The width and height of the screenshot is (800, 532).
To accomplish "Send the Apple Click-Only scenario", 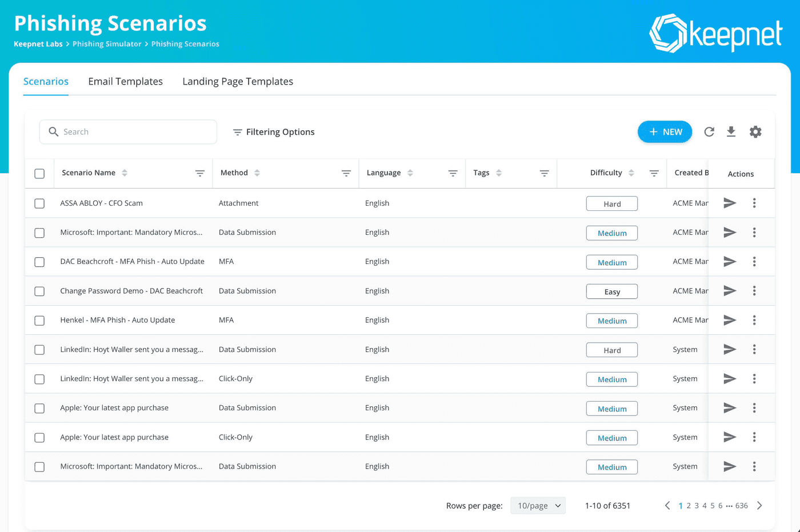I will [730, 437].
